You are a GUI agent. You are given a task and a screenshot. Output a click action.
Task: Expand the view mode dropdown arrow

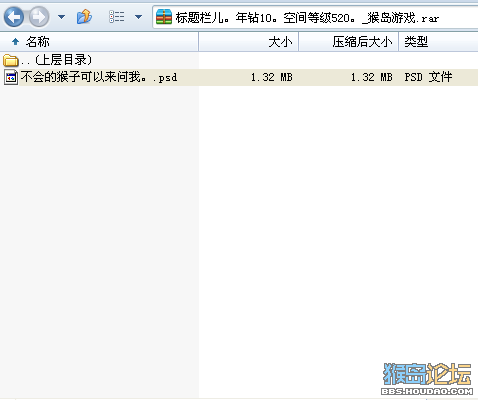click(x=138, y=17)
